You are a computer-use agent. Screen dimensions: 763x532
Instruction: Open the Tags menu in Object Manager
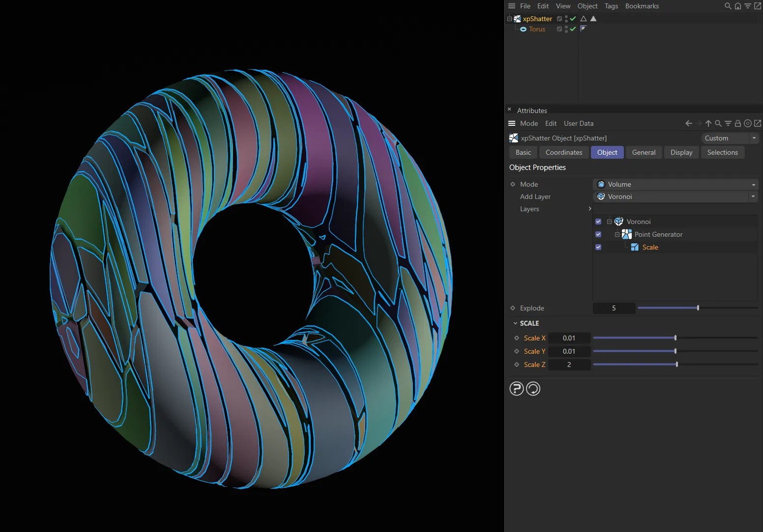coord(611,6)
